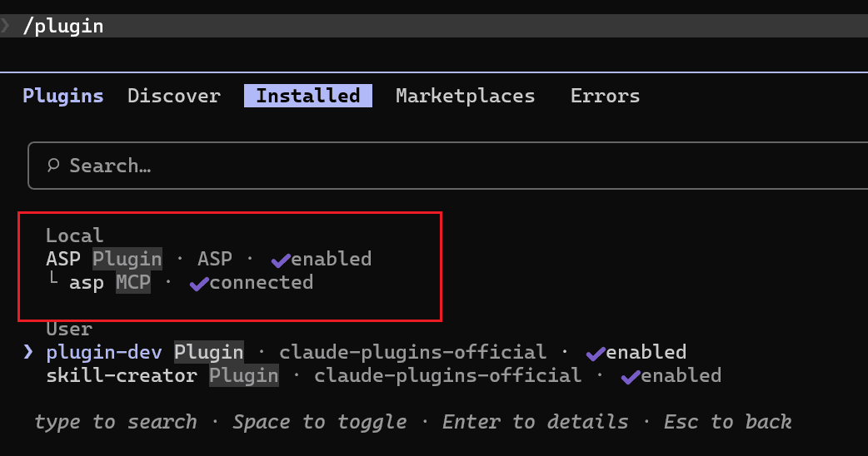868x456 pixels.
Task: Click the asp MCP connected checkmark
Action: pos(199,284)
